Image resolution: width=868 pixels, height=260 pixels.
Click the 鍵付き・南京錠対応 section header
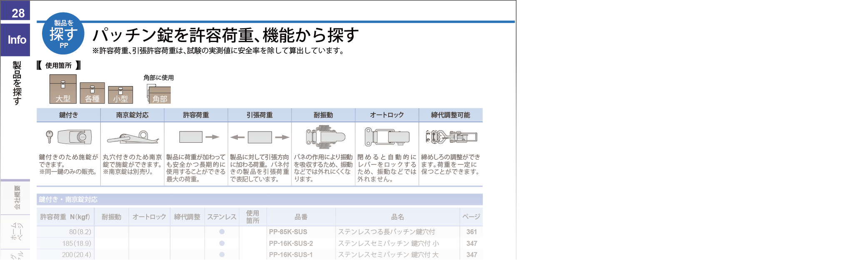[68, 199]
